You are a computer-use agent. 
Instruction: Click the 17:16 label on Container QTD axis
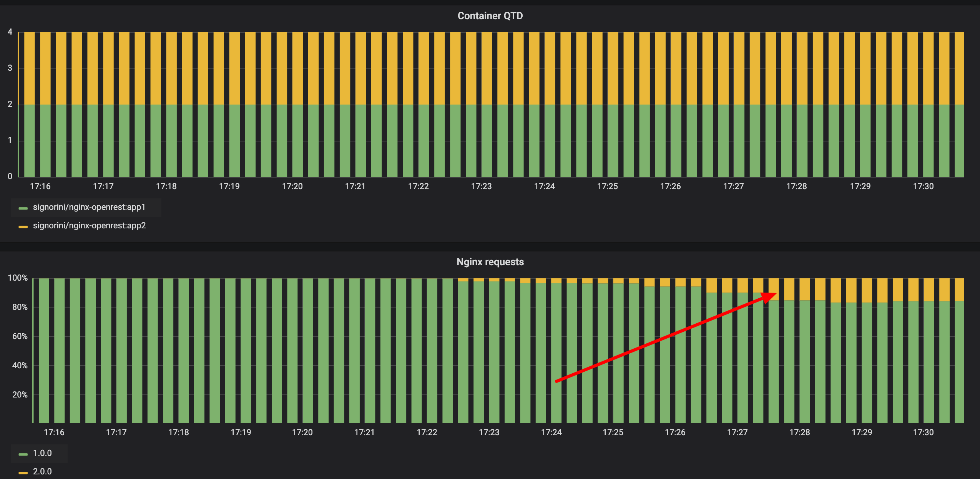[40, 186]
